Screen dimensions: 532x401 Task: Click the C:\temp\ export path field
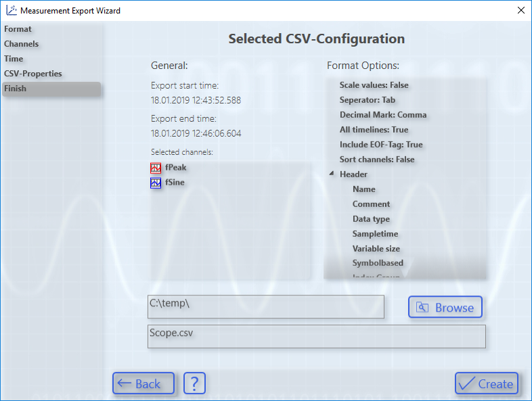click(x=266, y=307)
